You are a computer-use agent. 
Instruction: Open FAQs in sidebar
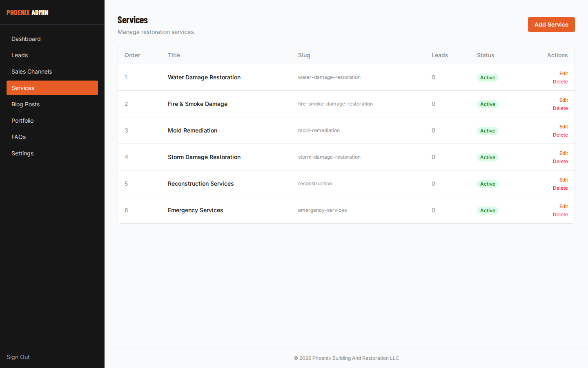52,137
